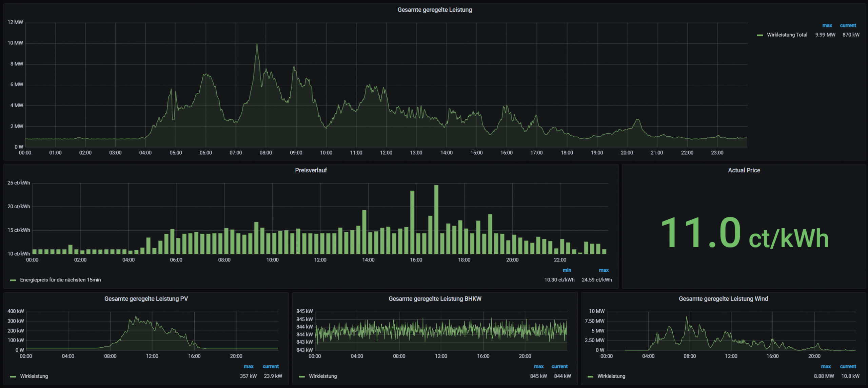Viewport: 868px width, 388px height.
Task: Click the 08:00 axis label on Preisverlauf
Action: pyautogui.click(x=224, y=259)
